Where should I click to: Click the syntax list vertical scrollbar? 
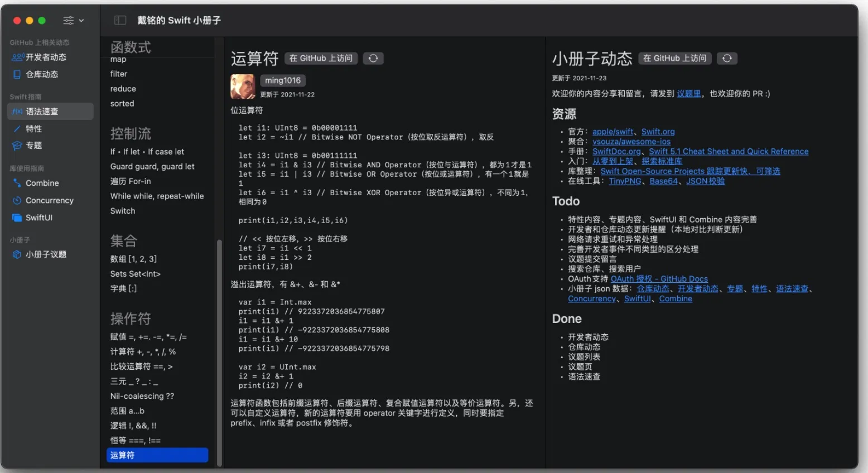pyautogui.click(x=219, y=351)
